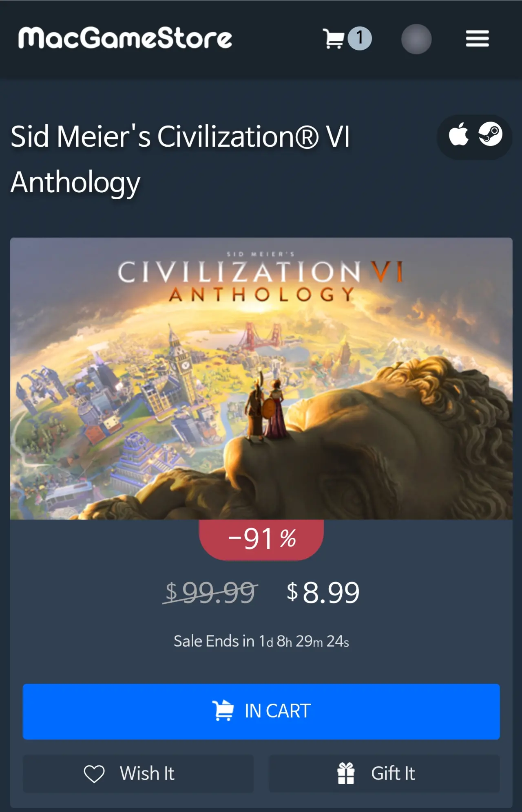Open the Civilization VI Anthology cover image

tap(261, 378)
